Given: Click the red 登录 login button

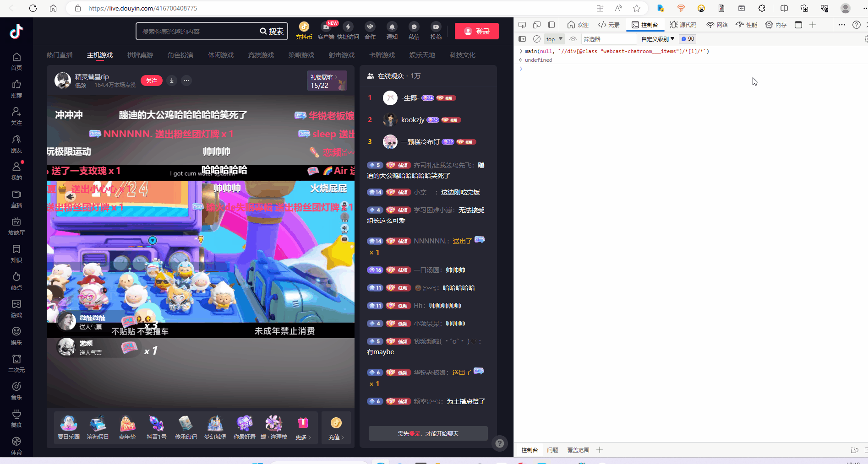Looking at the screenshot, I should click(477, 31).
